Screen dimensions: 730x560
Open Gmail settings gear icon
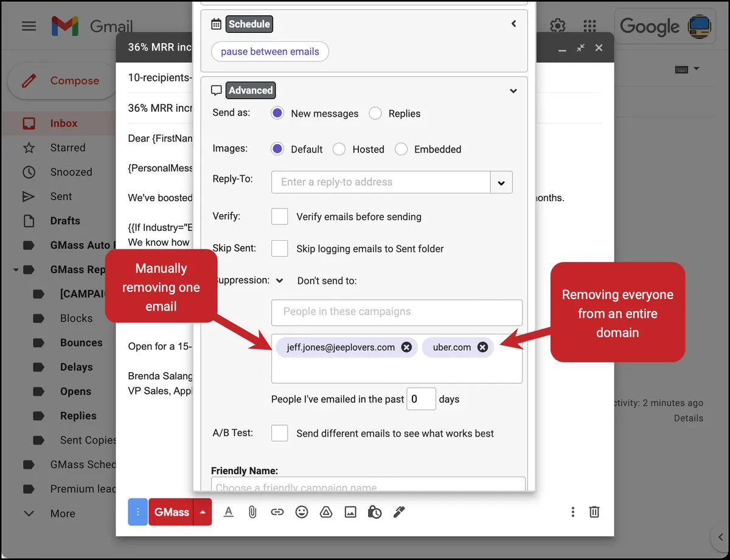(x=557, y=26)
